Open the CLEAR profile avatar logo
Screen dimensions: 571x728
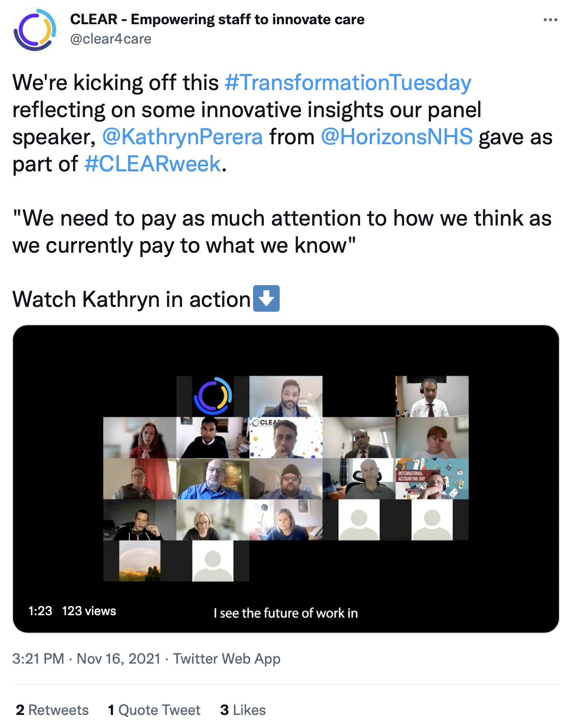click(x=35, y=30)
